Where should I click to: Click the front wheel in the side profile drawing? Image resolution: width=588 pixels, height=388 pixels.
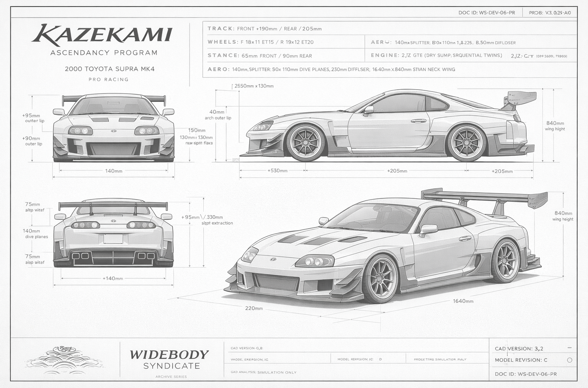(x=305, y=142)
